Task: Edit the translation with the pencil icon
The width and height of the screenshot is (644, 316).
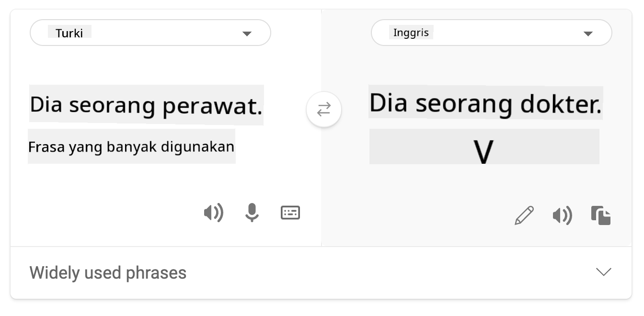Action: pos(524,215)
